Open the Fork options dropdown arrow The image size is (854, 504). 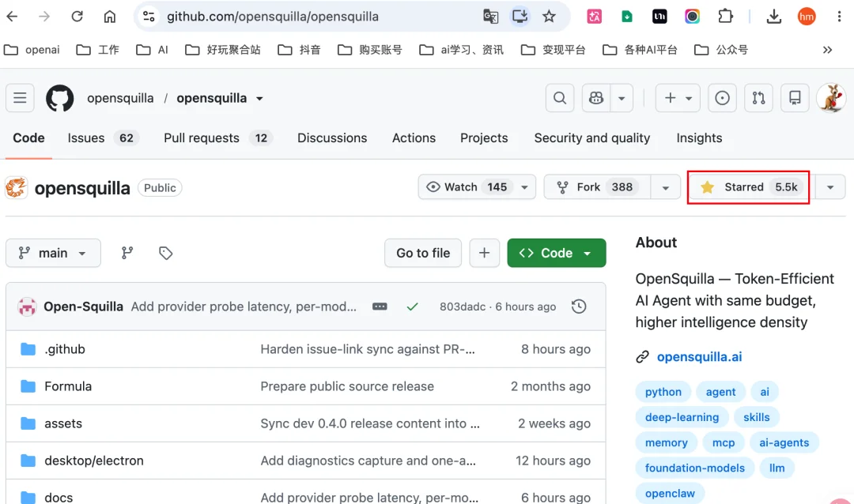665,188
